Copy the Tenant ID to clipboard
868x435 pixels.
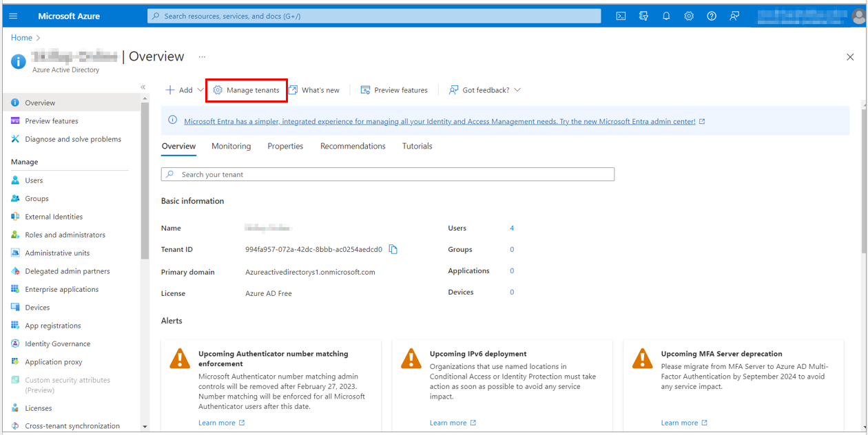(x=393, y=249)
